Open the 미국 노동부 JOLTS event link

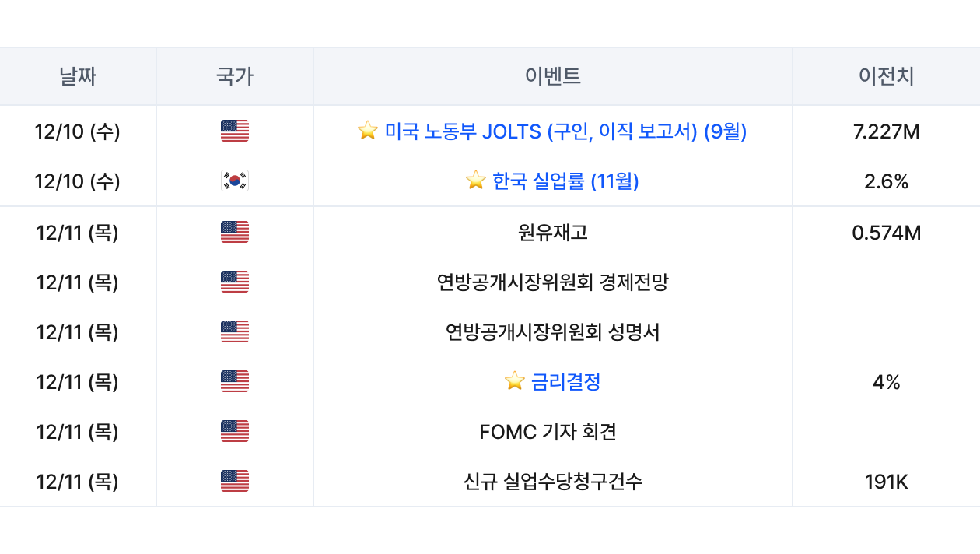pos(565,131)
